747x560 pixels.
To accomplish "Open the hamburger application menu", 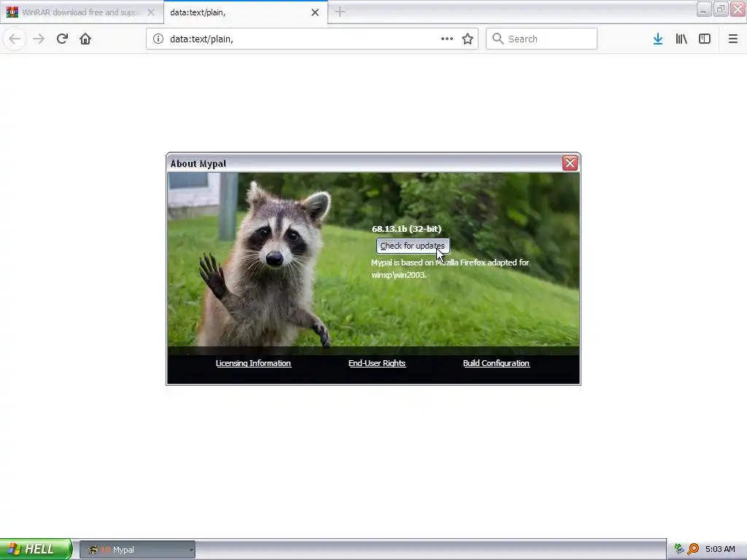I will [733, 39].
